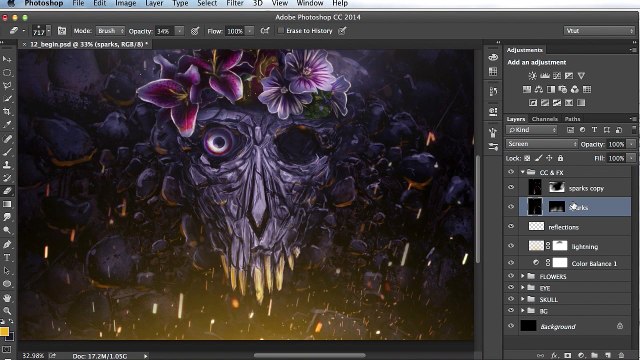
Task: Lock transparent pixels of layer
Action: coord(527,158)
